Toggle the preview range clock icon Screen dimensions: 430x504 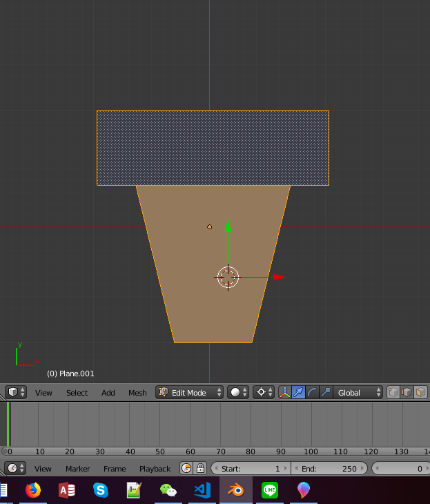click(x=186, y=468)
